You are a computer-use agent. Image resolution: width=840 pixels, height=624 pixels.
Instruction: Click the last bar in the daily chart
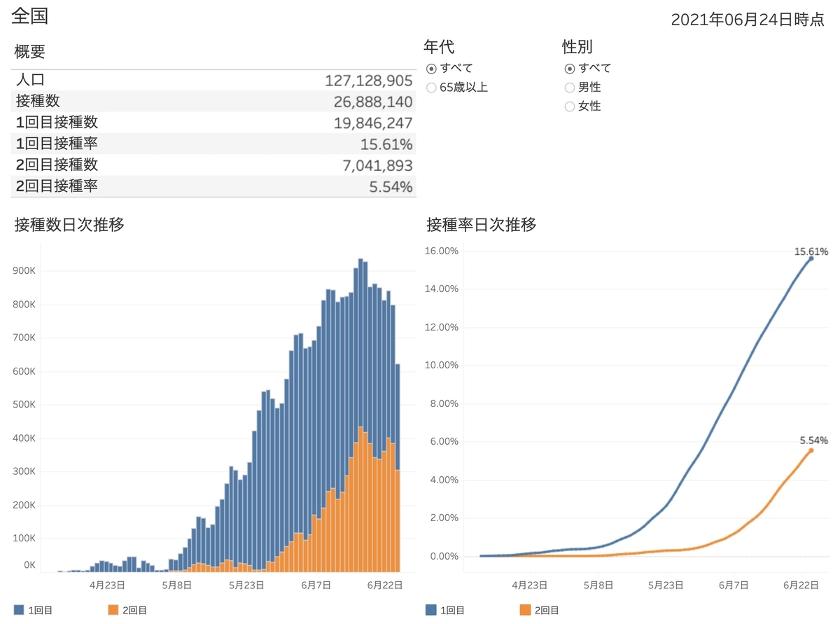pyautogui.click(x=398, y=468)
